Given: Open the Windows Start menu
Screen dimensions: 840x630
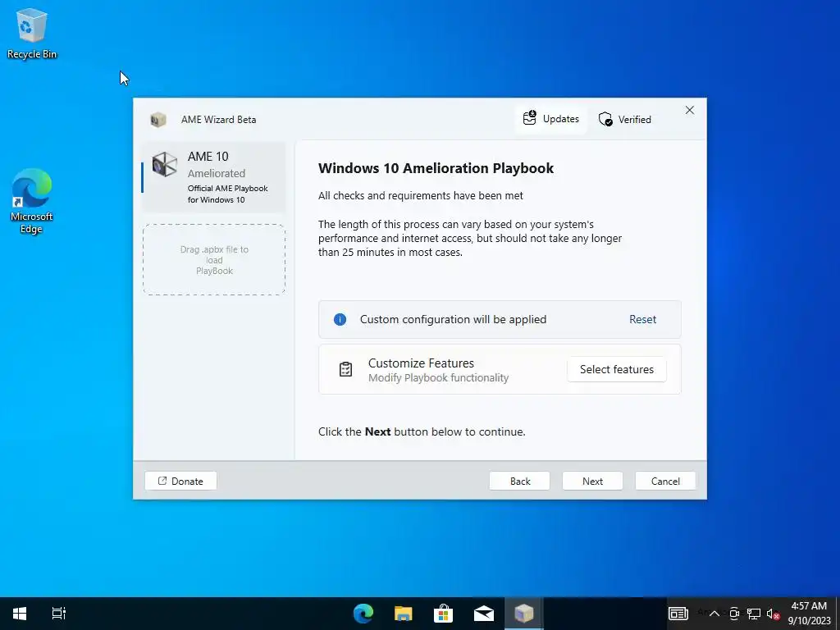Looking at the screenshot, I should tap(20, 614).
